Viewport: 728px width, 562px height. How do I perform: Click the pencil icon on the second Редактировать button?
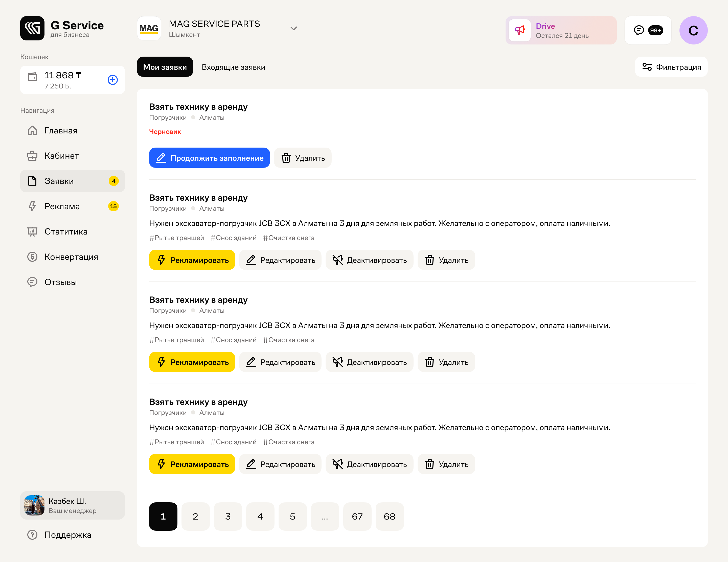pyautogui.click(x=251, y=362)
